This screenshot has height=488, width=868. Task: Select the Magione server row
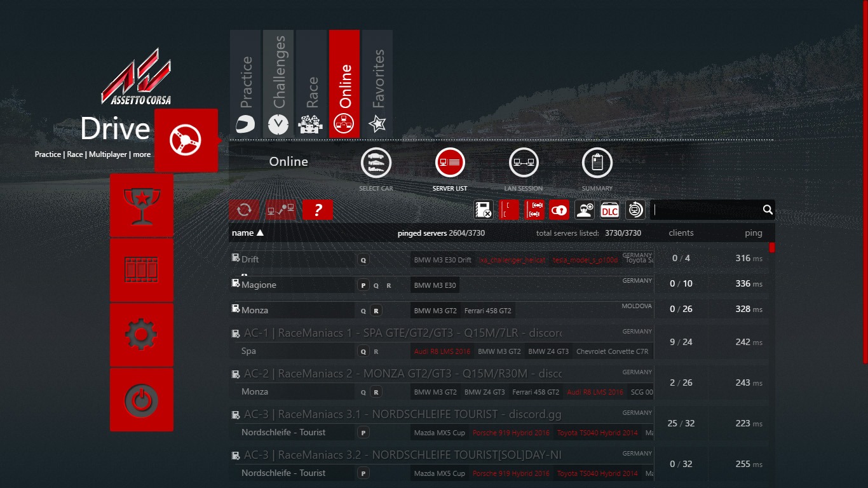pos(498,284)
